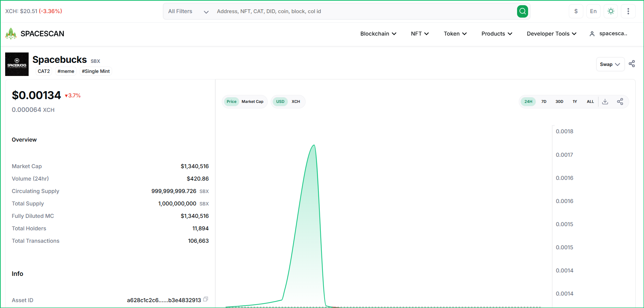Download chart data icon

click(x=605, y=102)
